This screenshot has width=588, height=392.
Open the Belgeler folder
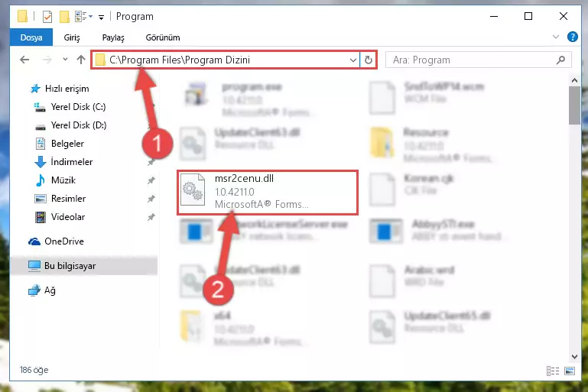tap(67, 144)
